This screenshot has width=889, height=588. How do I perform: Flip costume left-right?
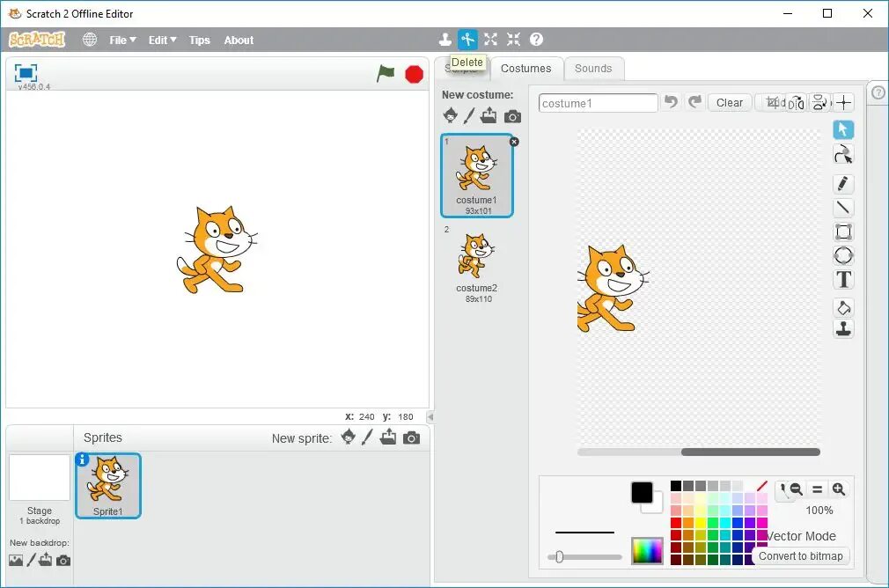point(796,103)
